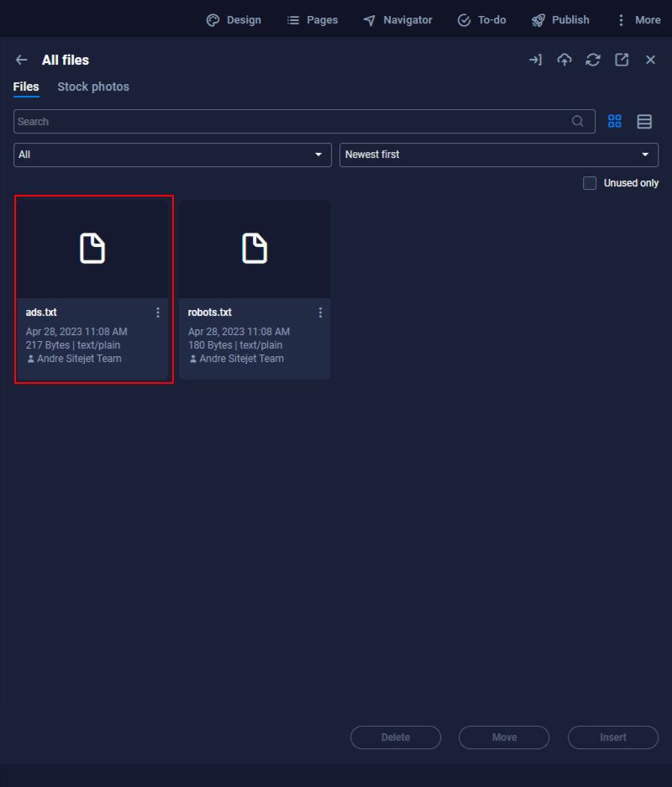This screenshot has height=787, width=672.
Task: Open the Newest first sort dropdown
Action: pyautogui.click(x=498, y=155)
